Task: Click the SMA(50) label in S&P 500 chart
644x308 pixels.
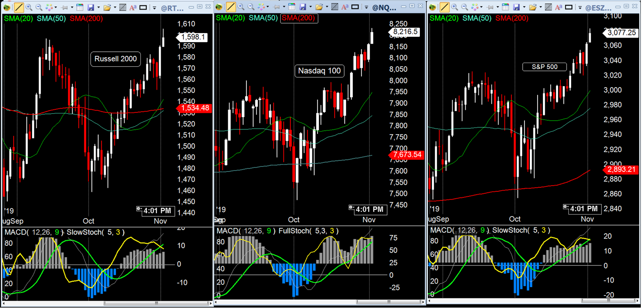Action: 477,18
